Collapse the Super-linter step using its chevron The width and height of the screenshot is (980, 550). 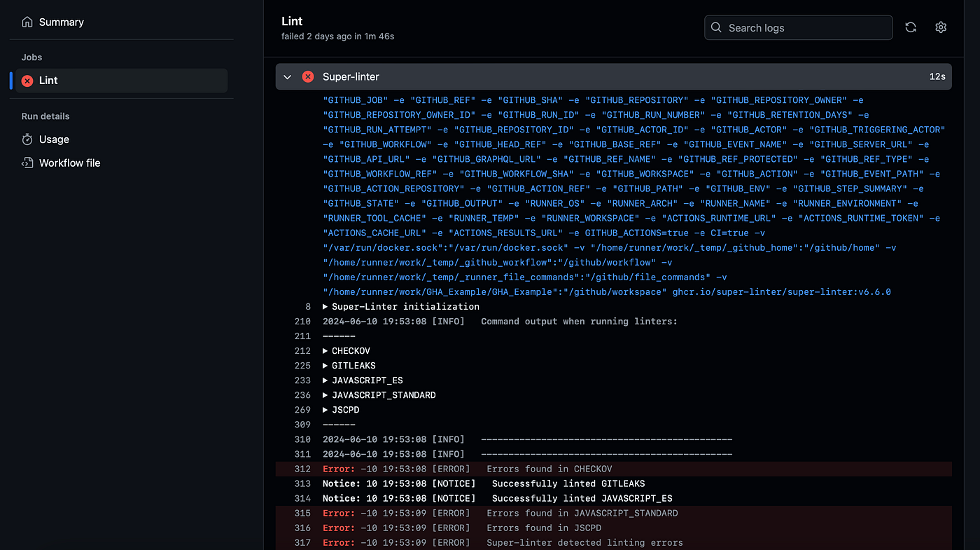(x=287, y=76)
